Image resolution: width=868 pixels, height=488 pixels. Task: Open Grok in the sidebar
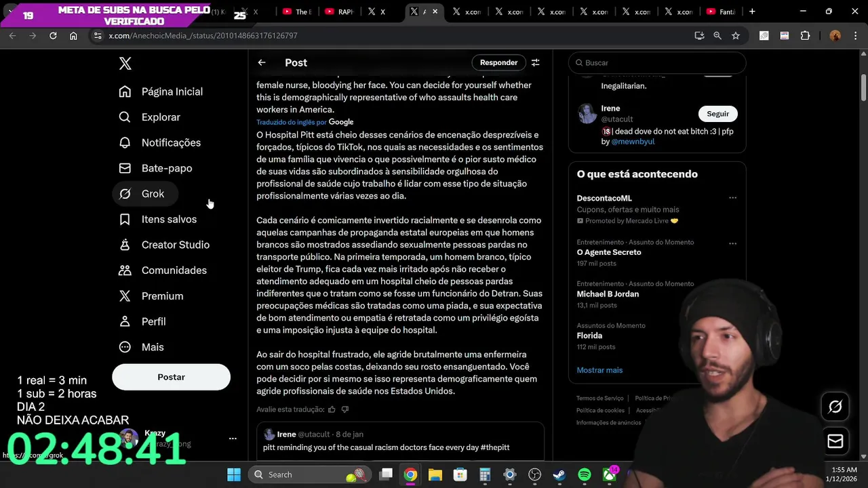145,194
